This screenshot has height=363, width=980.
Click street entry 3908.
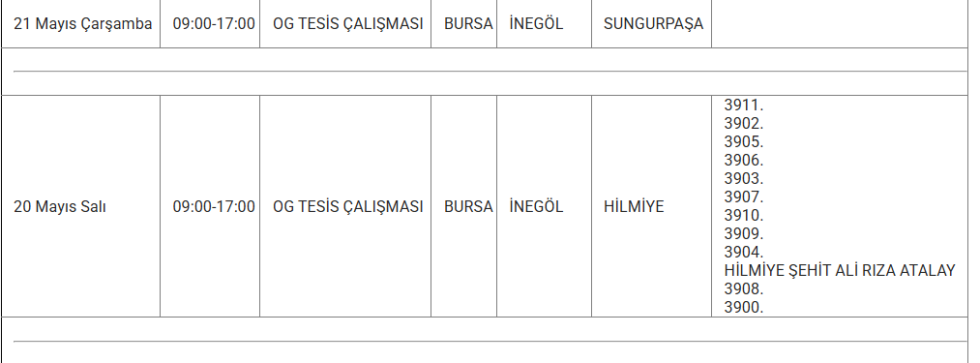click(x=744, y=288)
